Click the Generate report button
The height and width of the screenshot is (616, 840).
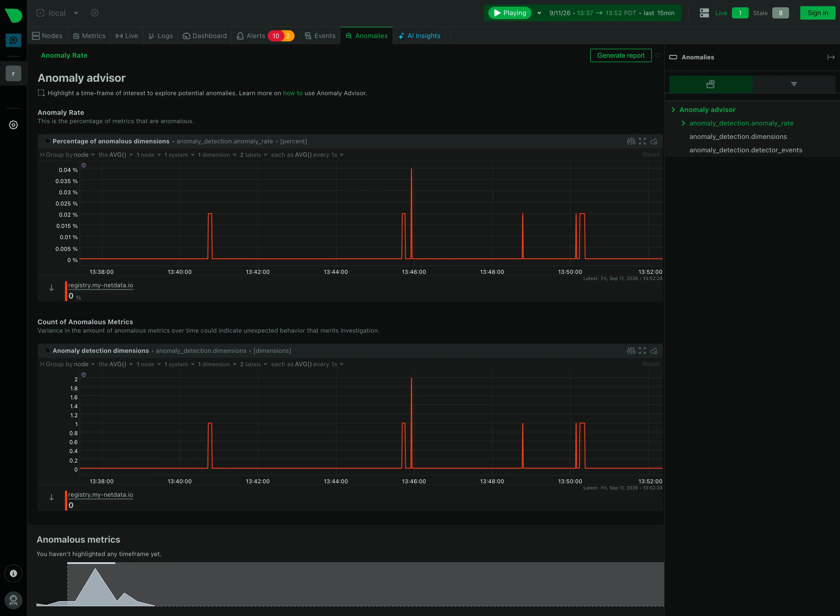click(621, 55)
